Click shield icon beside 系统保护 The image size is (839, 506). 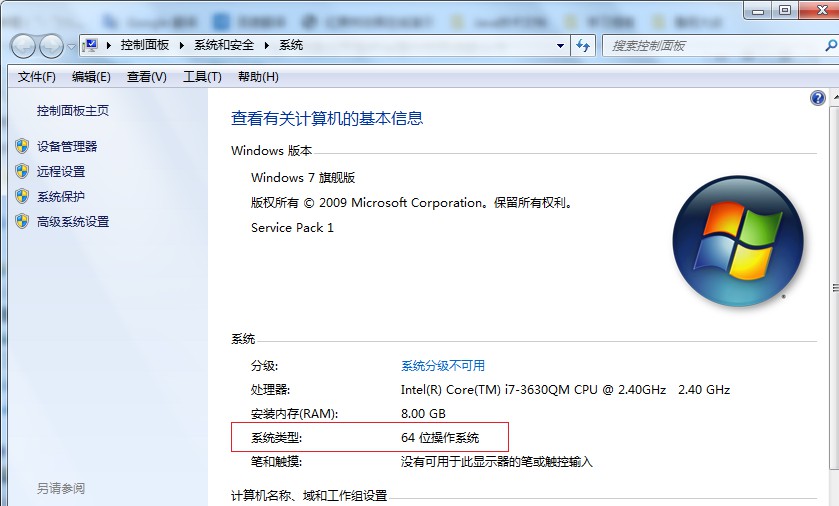[x=22, y=196]
